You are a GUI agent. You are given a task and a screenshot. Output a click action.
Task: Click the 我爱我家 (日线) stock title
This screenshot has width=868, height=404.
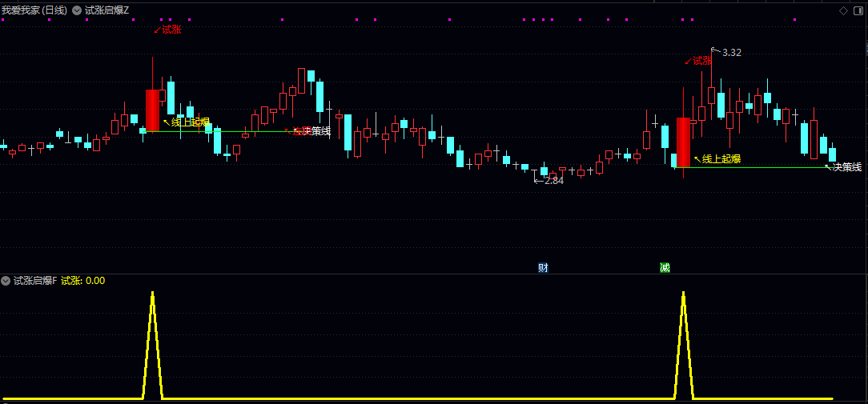[35, 10]
